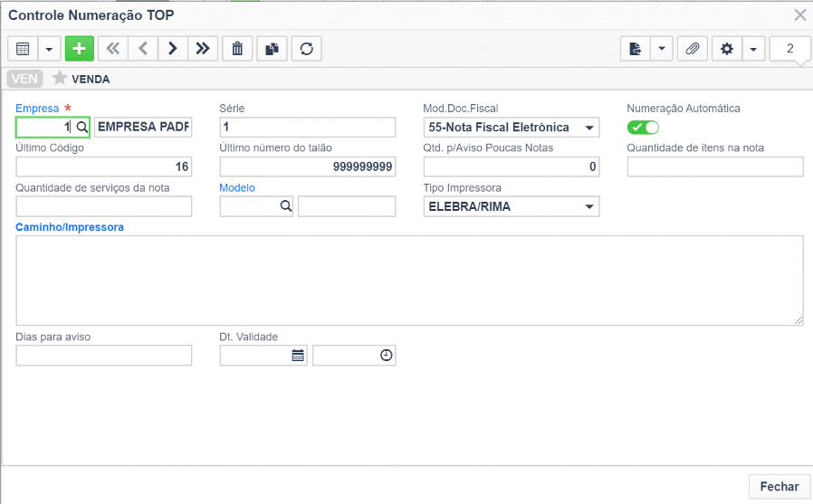
Task: Open Dt. Validade time clock picker
Action: tap(387, 356)
